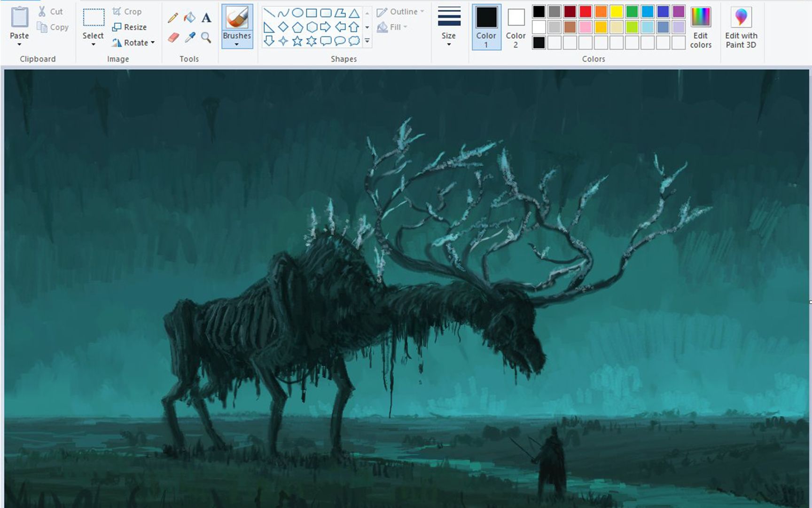
Task: Open the Resize dialog
Action: (x=129, y=27)
